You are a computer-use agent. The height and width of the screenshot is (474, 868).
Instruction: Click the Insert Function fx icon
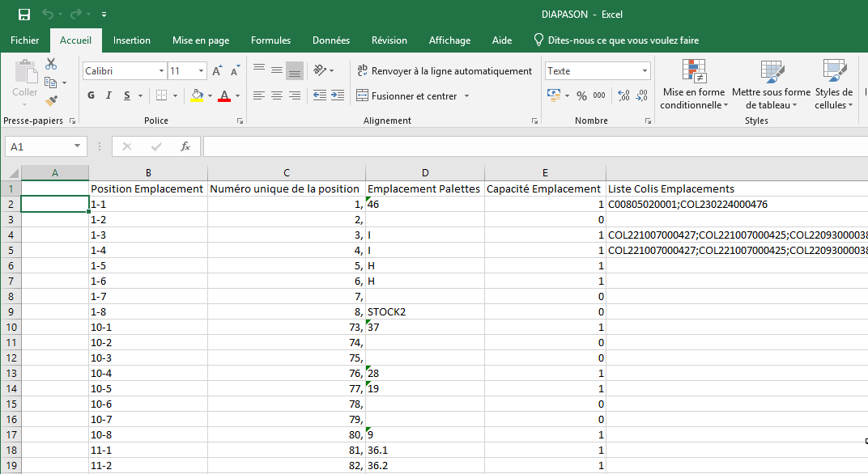pyautogui.click(x=185, y=146)
